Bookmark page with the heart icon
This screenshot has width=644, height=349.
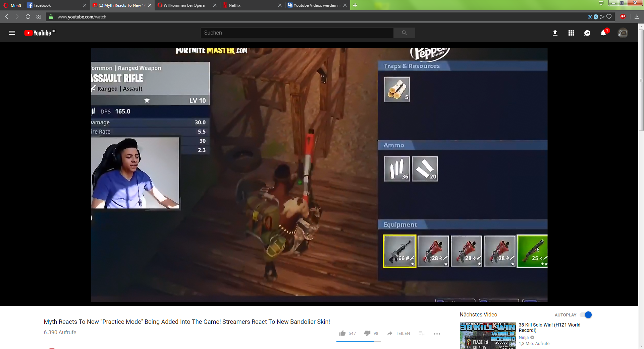click(609, 17)
